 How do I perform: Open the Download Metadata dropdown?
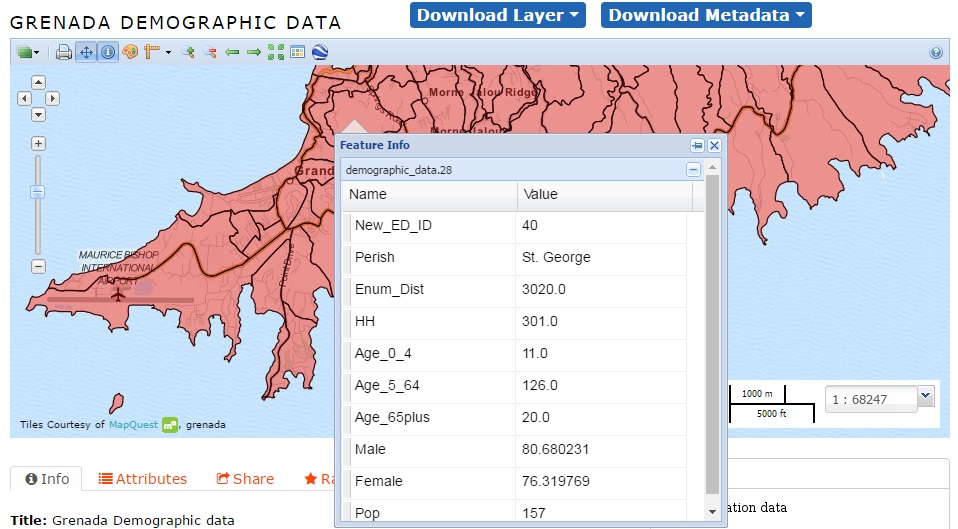[x=706, y=15]
